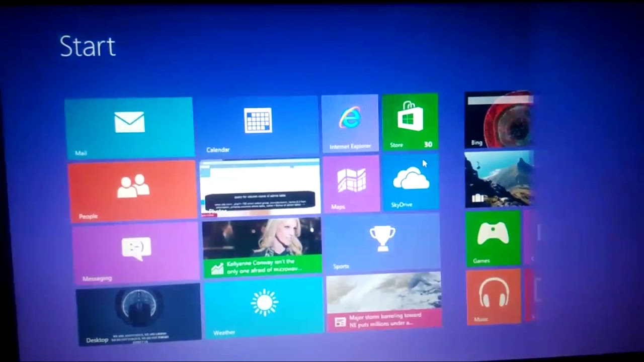Open the Bing tile
This screenshot has width=644, height=362.
[x=499, y=120]
